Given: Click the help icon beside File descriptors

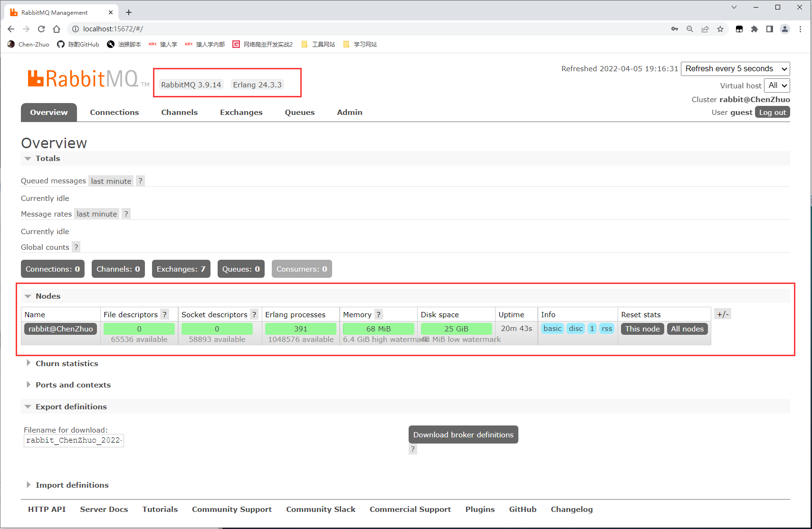Looking at the screenshot, I should click(x=164, y=314).
